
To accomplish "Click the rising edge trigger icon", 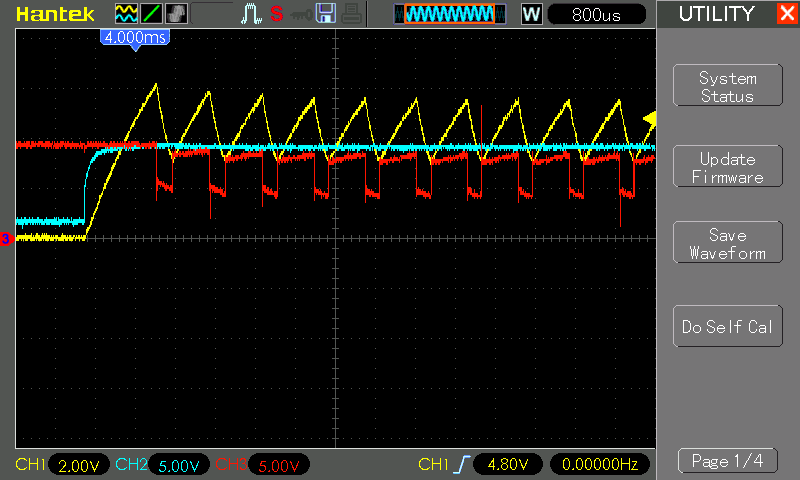I will coord(461,465).
